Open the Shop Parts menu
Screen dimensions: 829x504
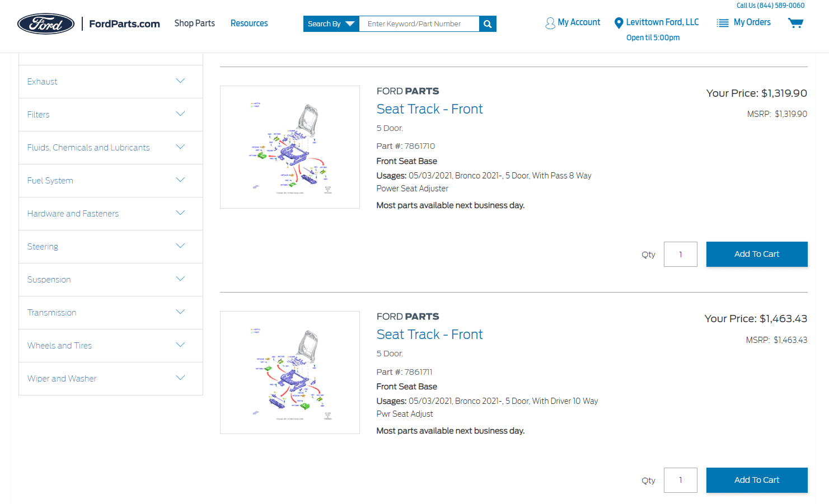[x=194, y=23]
